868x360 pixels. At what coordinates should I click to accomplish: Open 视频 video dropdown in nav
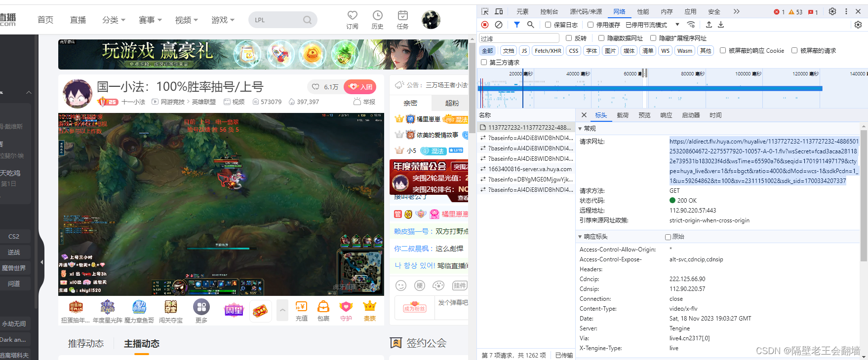[186, 20]
